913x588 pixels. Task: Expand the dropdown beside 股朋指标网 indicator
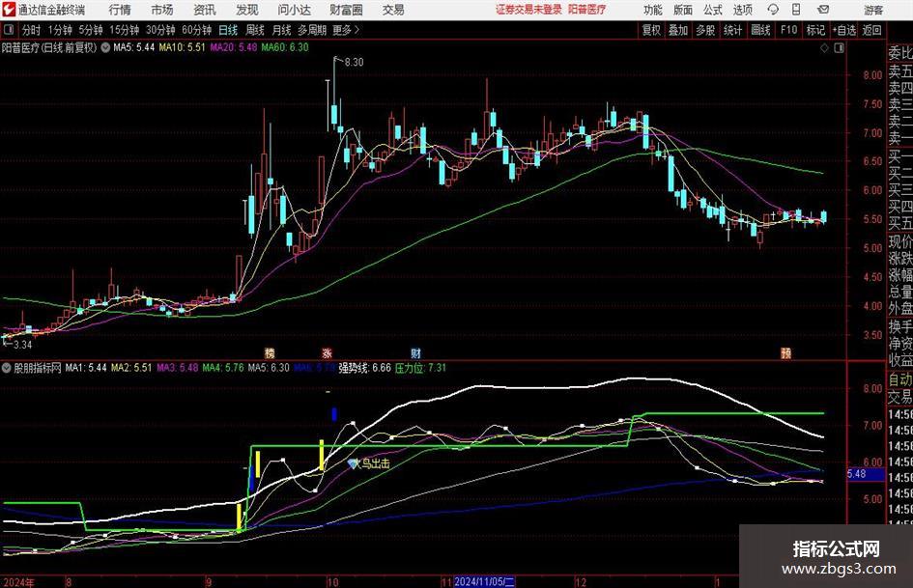(7, 368)
